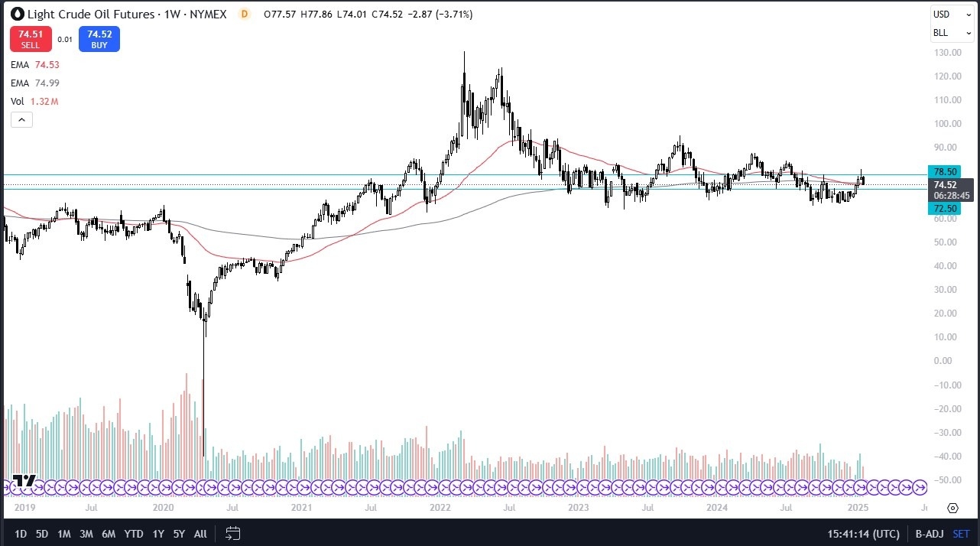
Task: Select the 1Y date range
Action: 157,534
